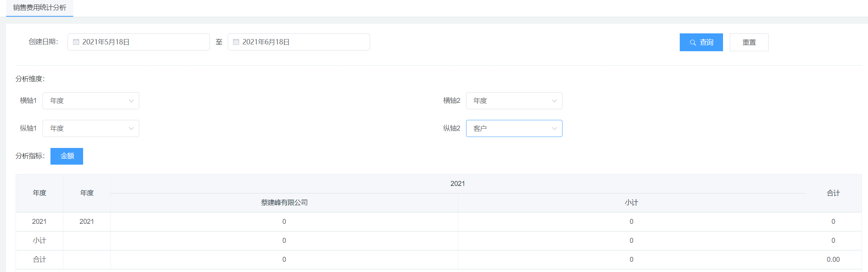Click the 小计 sub-column header

[631, 203]
